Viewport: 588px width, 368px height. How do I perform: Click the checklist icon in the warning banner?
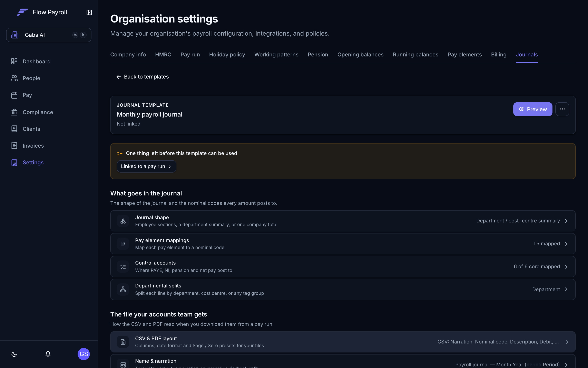coord(120,153)
